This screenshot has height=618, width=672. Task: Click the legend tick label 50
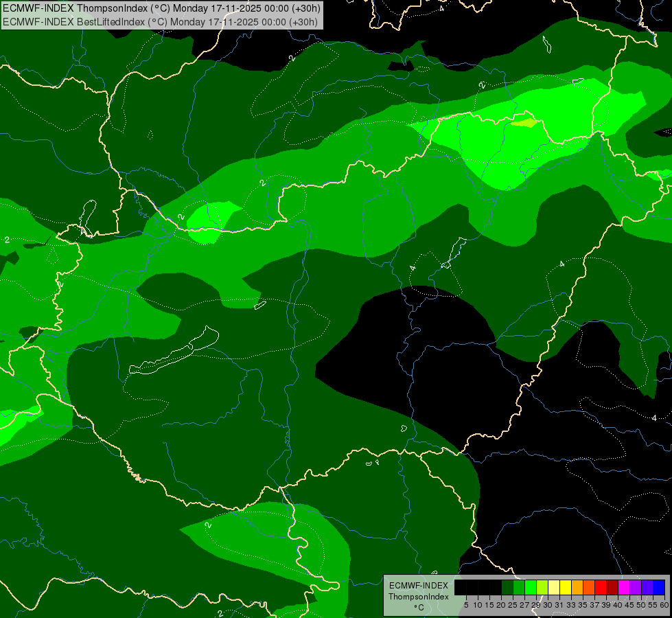click(x=641, y=605)
